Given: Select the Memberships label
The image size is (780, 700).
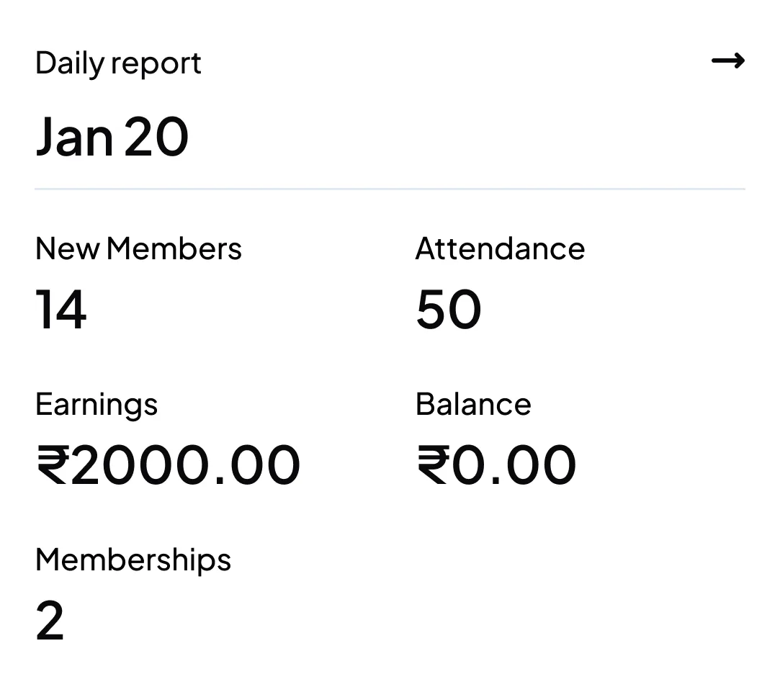Looking at the screenshot, I should pos(133,559).
